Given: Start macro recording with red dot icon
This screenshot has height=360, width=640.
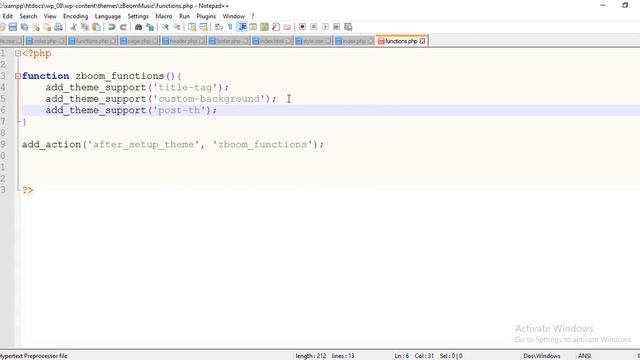Looking at the screenshot, I should point(302,27).
